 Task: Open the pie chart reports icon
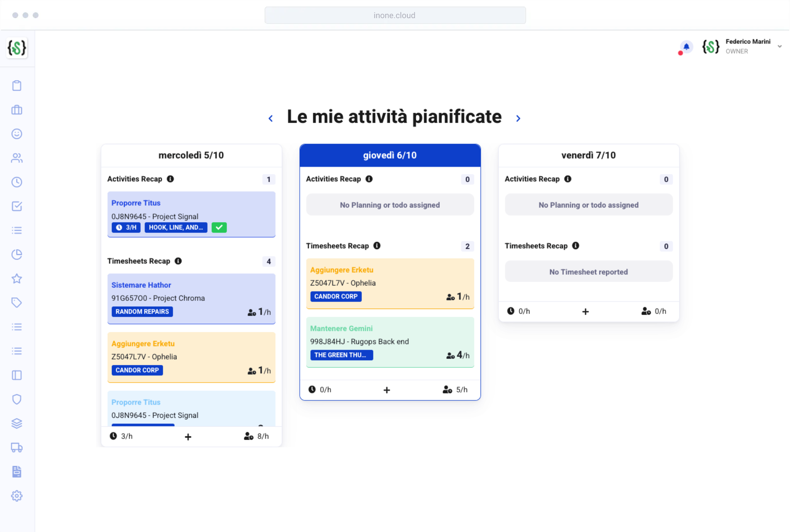click(17, 254)
